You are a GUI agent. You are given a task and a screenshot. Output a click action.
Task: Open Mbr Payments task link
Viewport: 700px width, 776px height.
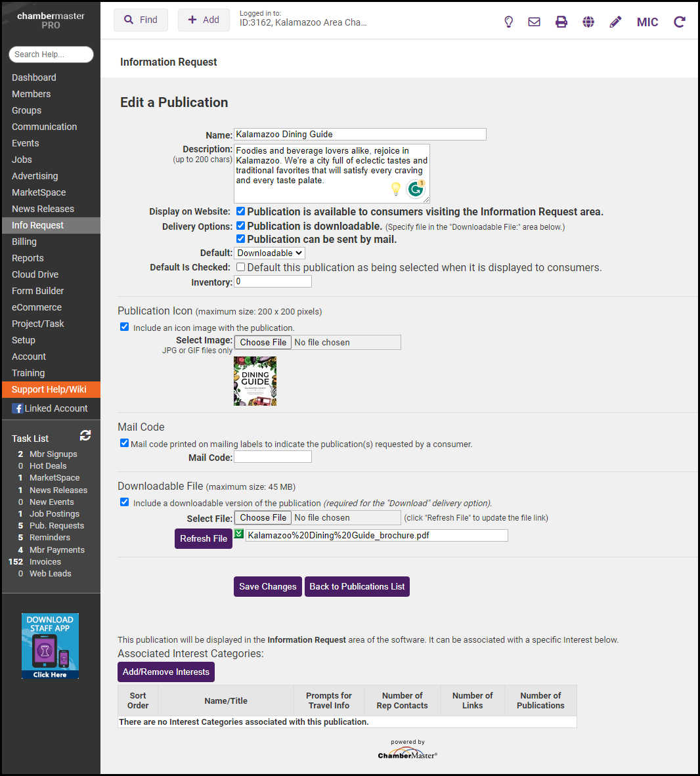[x=57, y=550]
